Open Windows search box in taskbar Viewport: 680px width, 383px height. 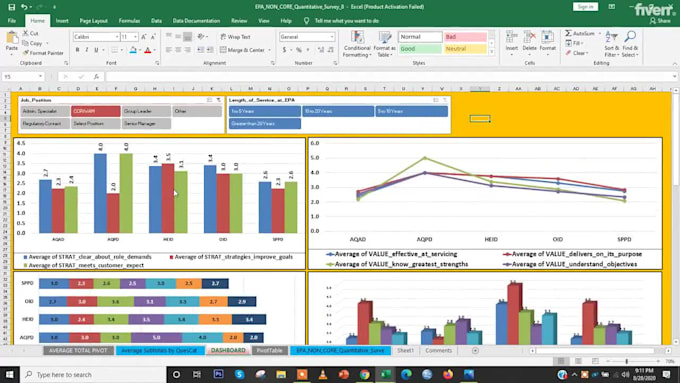click(93, 374)
